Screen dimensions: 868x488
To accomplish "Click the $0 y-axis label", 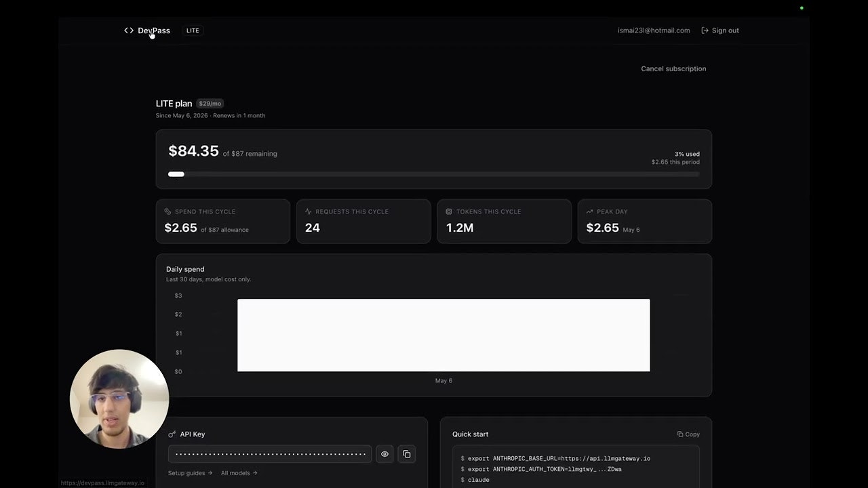I will click(178, 371).
